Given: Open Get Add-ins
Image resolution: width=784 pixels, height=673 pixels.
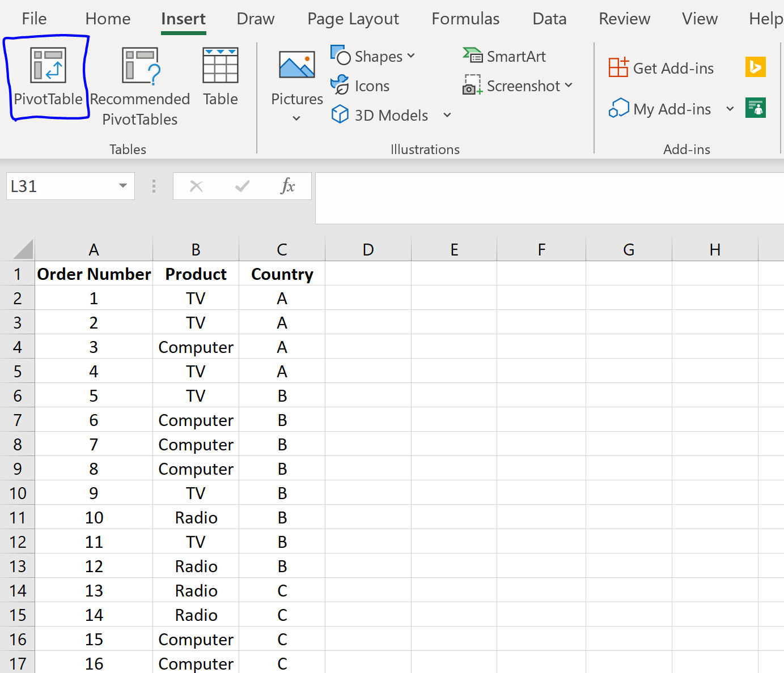Looking at the screenshot, I should (x=660, y=68).
